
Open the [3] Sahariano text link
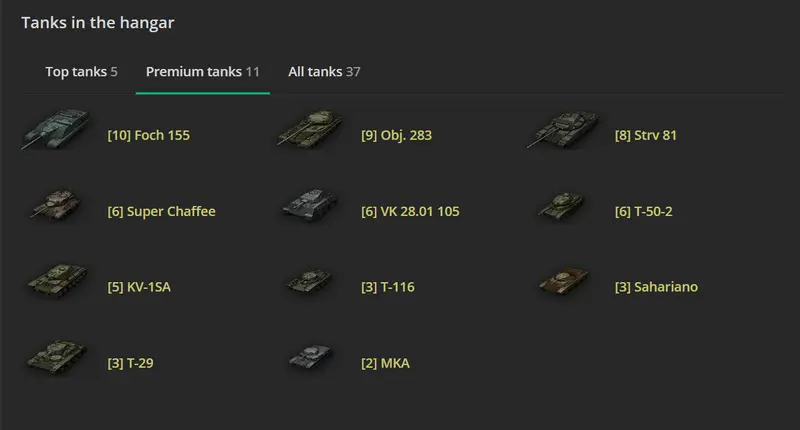656,287
